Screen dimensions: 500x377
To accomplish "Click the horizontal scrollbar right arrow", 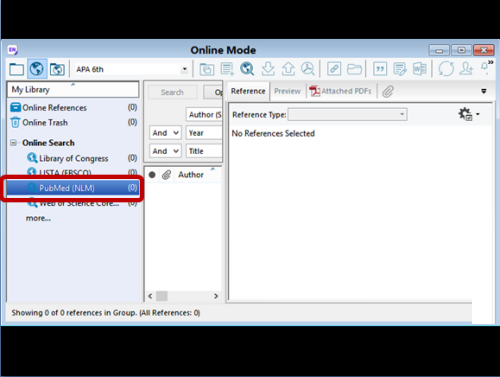I will coord(216,296).
